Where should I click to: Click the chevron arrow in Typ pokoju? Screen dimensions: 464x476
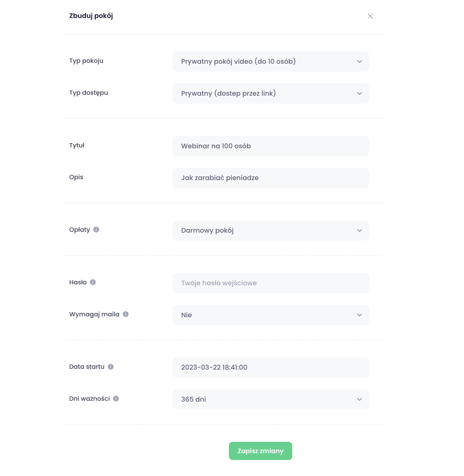(360, 61)
